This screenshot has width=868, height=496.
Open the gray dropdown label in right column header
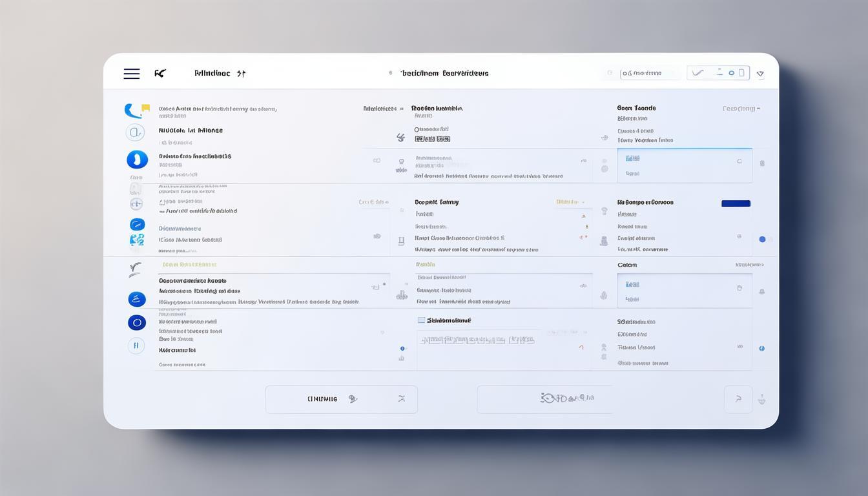pyautogui.click(x=741, y=109)
